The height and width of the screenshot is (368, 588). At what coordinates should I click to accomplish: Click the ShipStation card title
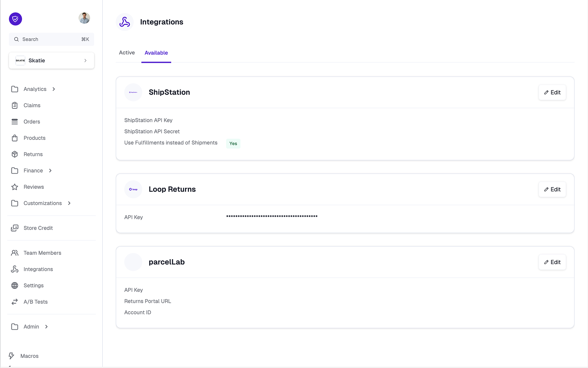pos(169,92)
